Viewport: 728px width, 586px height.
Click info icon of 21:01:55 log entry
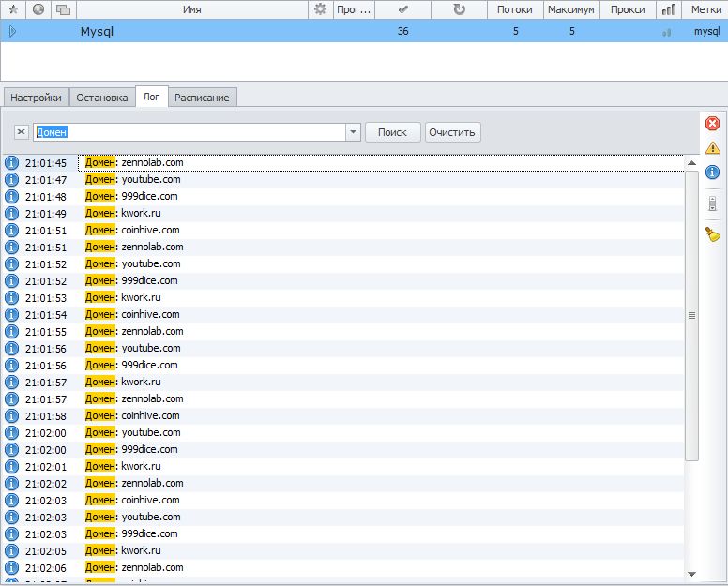[11, 332]
